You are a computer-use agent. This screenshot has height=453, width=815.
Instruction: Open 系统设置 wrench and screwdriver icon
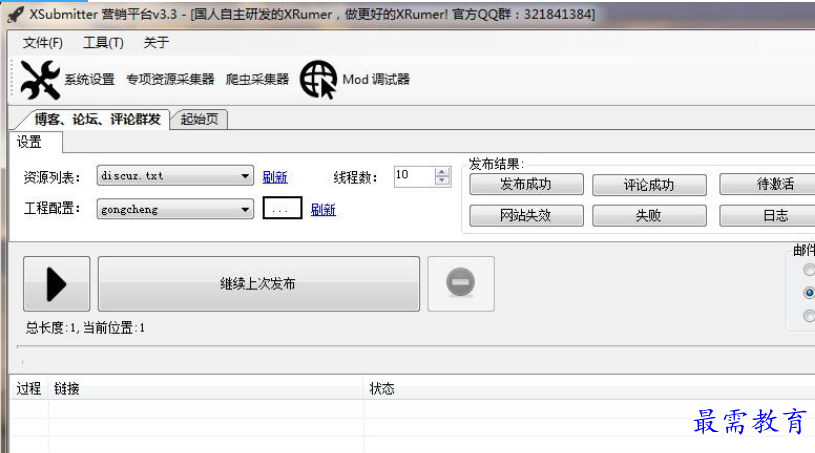click(x=40, y=79)
